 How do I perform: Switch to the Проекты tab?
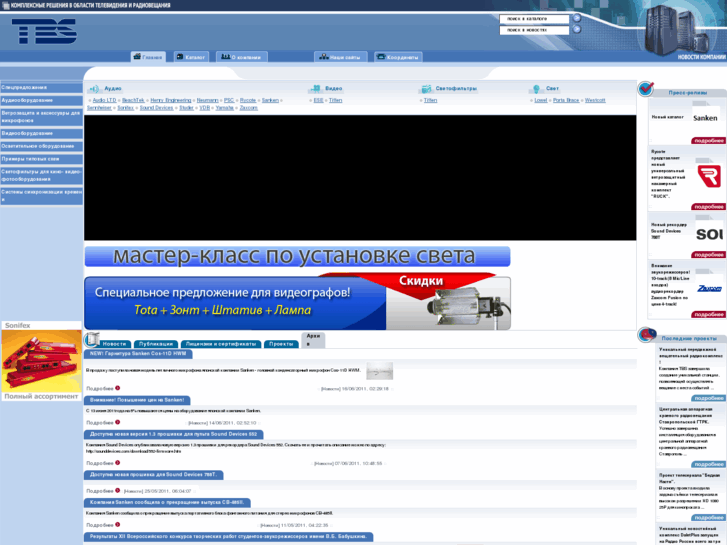point(281,344)
